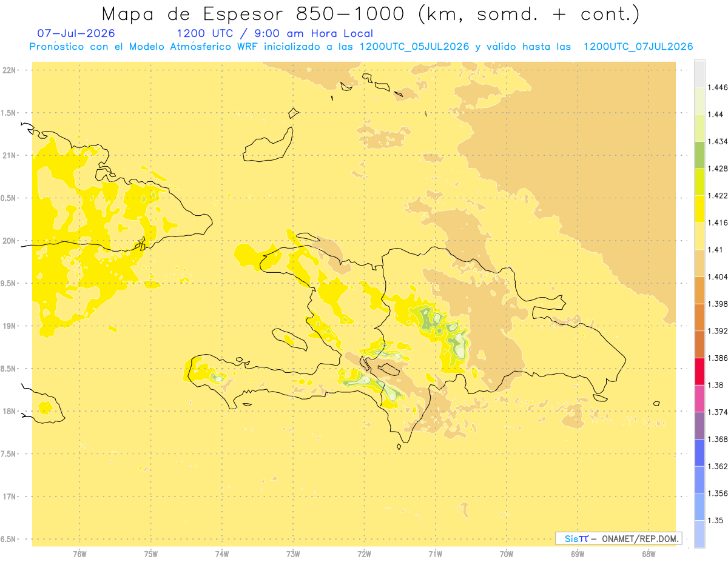Click the '1200 UTC / 9:00 am Hora Local' text
The image size is (728, 562).
click(275, 34)
